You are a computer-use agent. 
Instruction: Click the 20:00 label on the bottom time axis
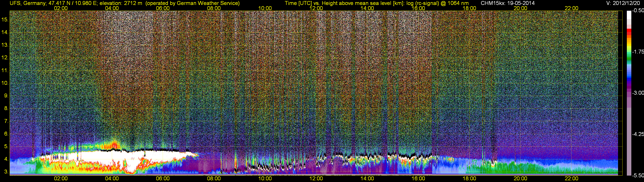521,179
